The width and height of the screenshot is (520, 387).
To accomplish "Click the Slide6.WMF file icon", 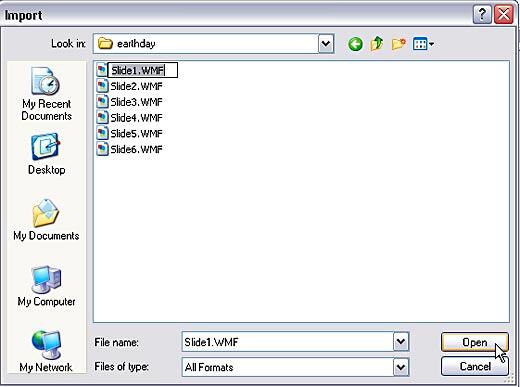I will (102, 149).
